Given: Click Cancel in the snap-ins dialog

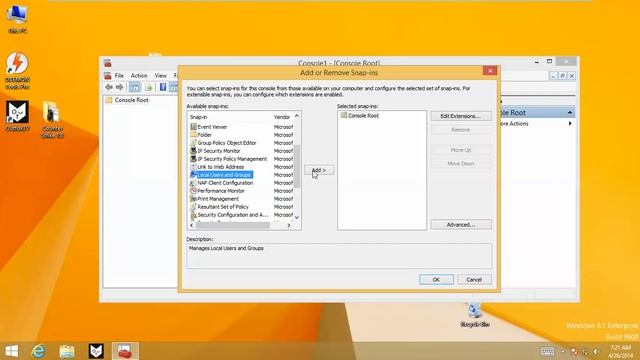Looking at the screenshot, I should 474,280.
